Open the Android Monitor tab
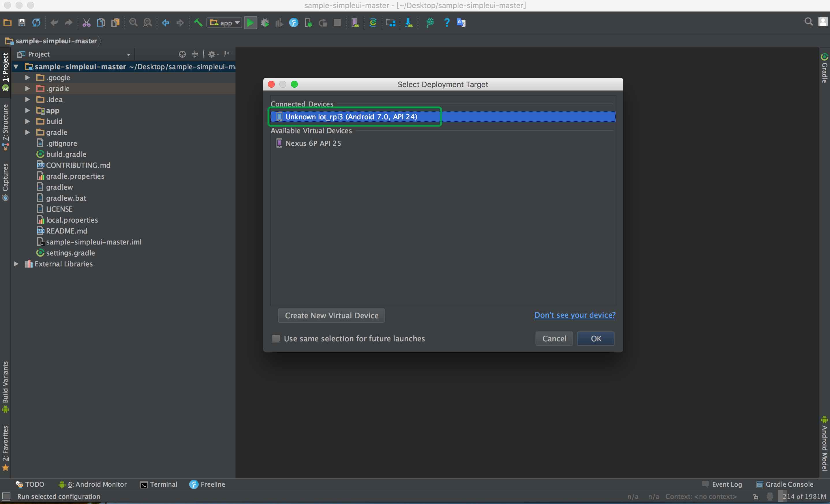The height and width of the screenshot is (504, 830). [x=93, y=484]
